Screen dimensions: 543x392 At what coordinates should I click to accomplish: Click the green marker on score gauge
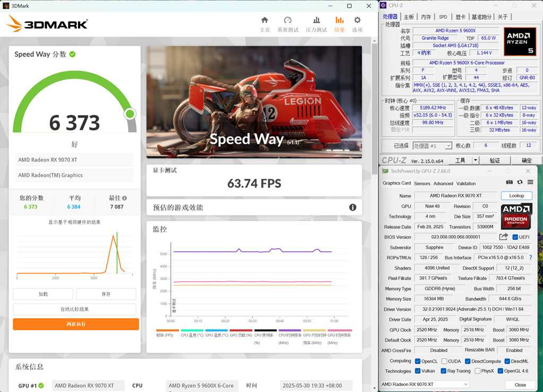point(130,114)
